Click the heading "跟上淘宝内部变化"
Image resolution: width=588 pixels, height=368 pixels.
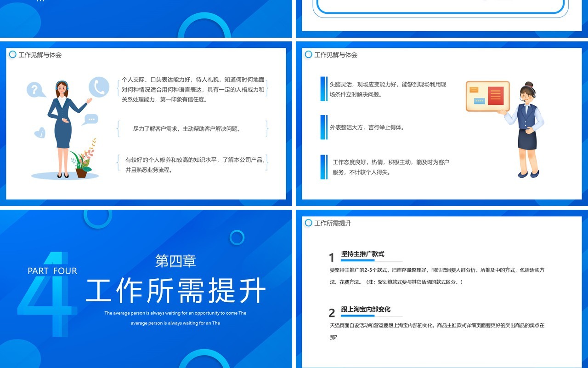366,310
